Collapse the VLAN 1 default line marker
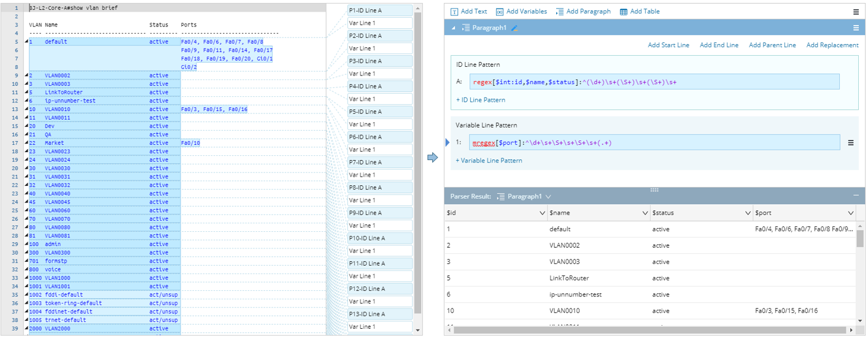The image size is (868, 338). coord(26,42)
